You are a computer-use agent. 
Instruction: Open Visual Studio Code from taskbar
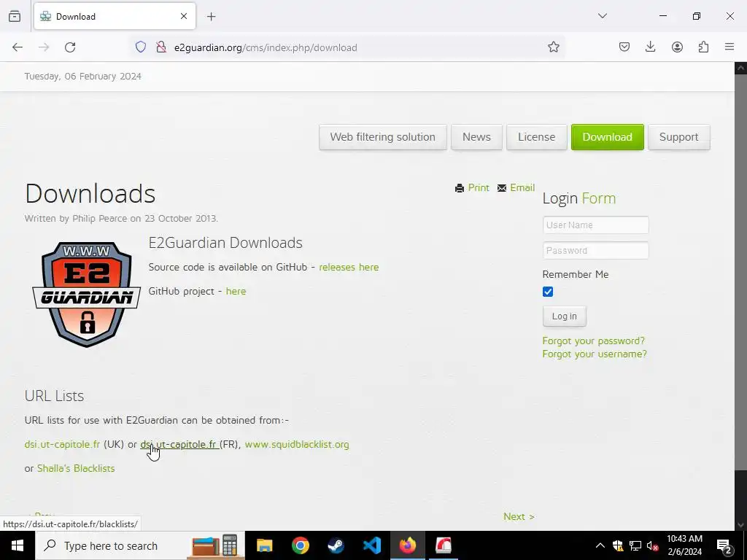point(371,545)
